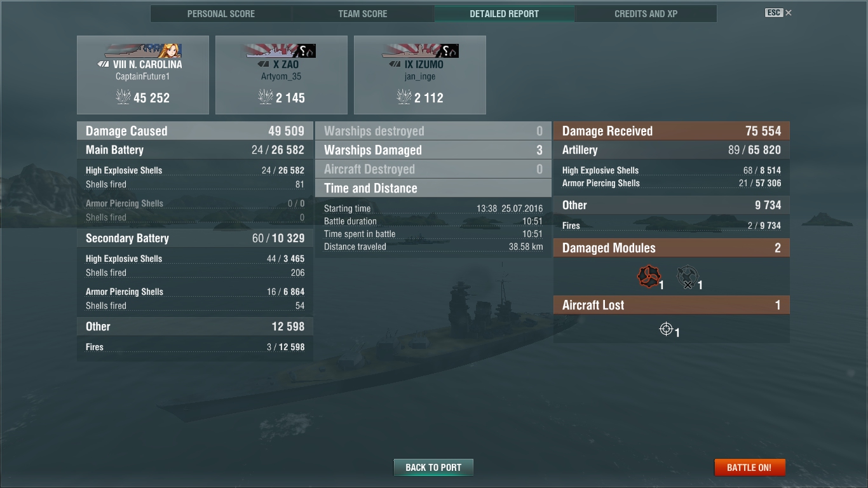This screenshot has width=868, height=488.
Task: Select the X Zao Artyom_35 card
Action: (281, 75)
